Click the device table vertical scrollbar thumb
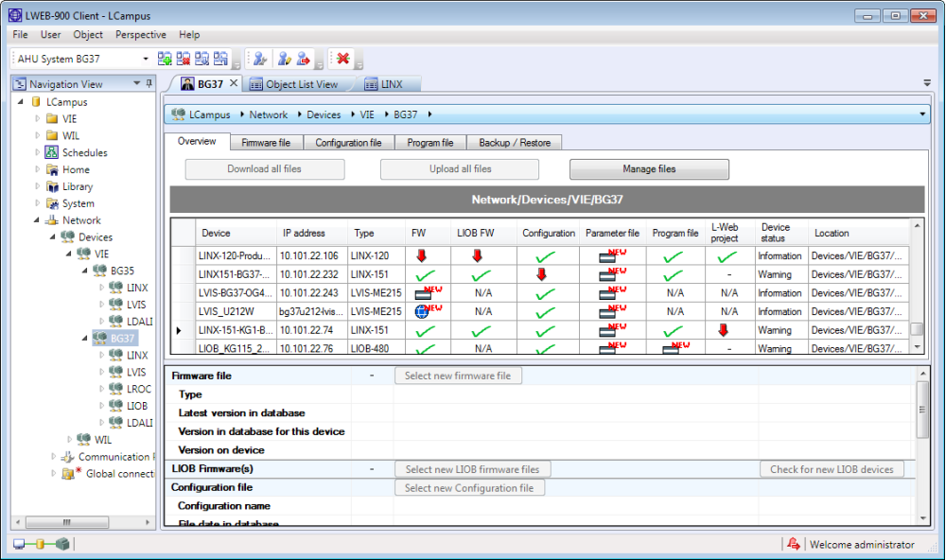This screenshot has width=946, height=560. pos(917,329)
